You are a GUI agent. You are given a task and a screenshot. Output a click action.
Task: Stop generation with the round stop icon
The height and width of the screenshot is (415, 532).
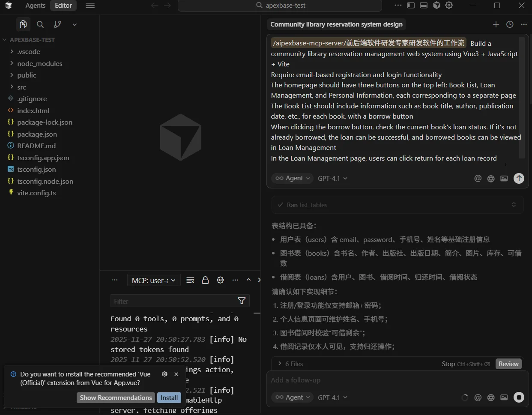point(519,397)
